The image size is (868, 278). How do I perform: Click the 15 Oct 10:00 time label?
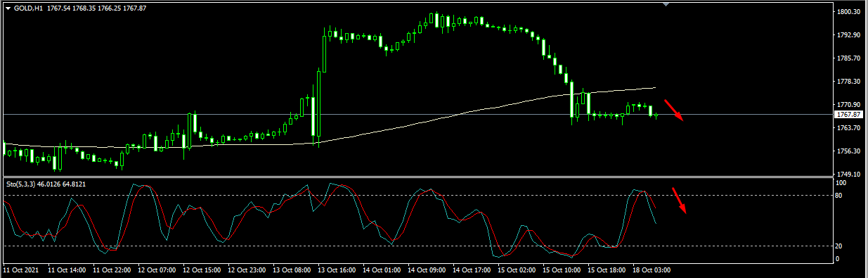(x=562, y=270)
